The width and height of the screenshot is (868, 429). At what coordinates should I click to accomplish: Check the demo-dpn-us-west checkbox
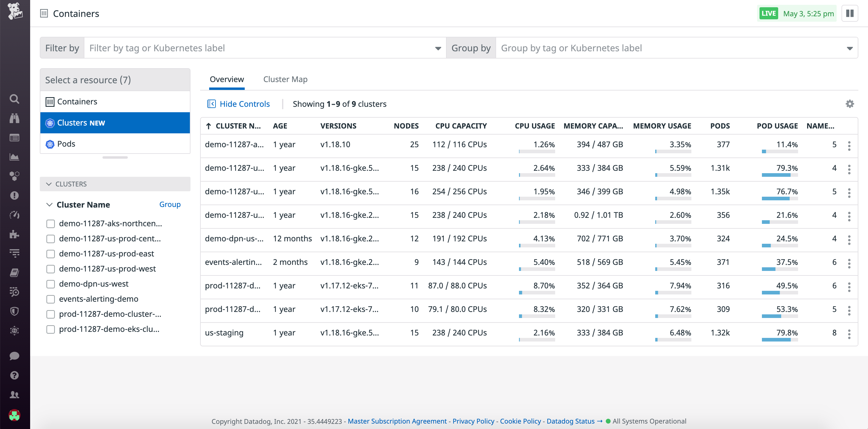(x=51, y=284)
